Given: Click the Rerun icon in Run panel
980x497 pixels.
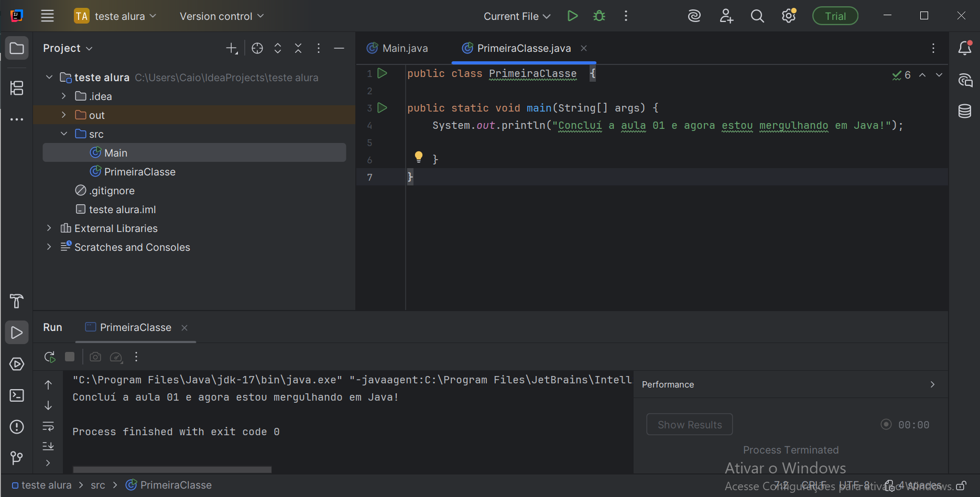Looking at the screenshot, I should 50,357.
